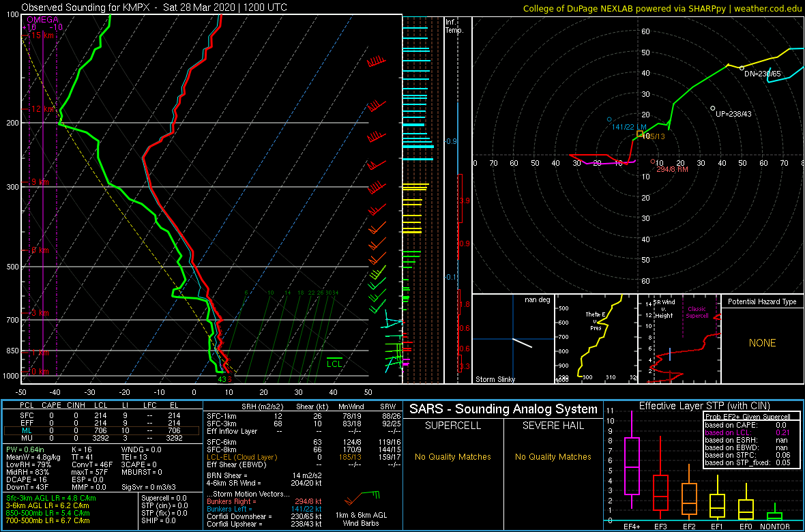Click the '141/22 LM' storm motion label

[629, 127]
